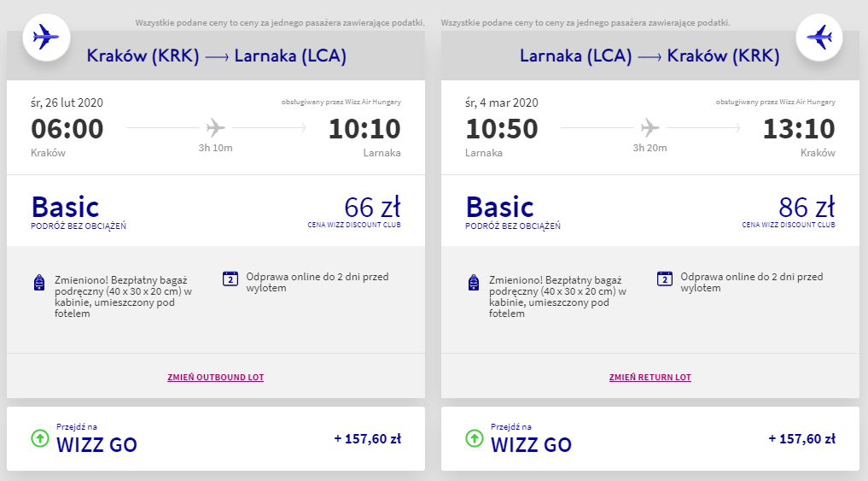Click the cabin baggage icon for Kraków–Larnaka flight
The width and height of the screenshot is (868, 481).
click(38, 283)
